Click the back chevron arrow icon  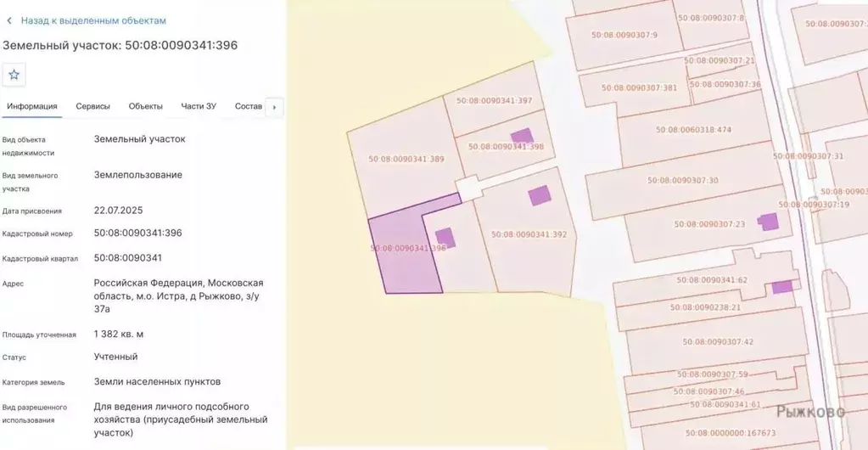(9, 21)
